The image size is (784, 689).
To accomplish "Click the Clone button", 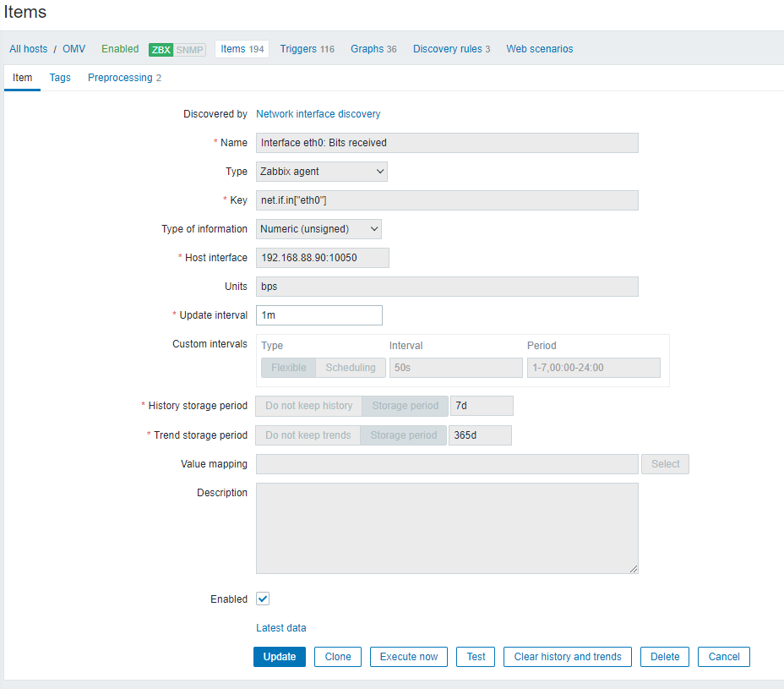I will click(x=338, y=657).
